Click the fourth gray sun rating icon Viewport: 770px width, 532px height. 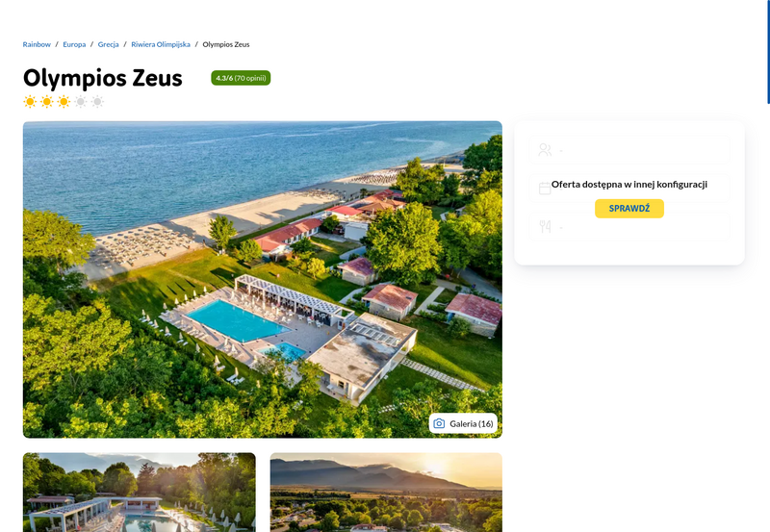pos(81,102)
